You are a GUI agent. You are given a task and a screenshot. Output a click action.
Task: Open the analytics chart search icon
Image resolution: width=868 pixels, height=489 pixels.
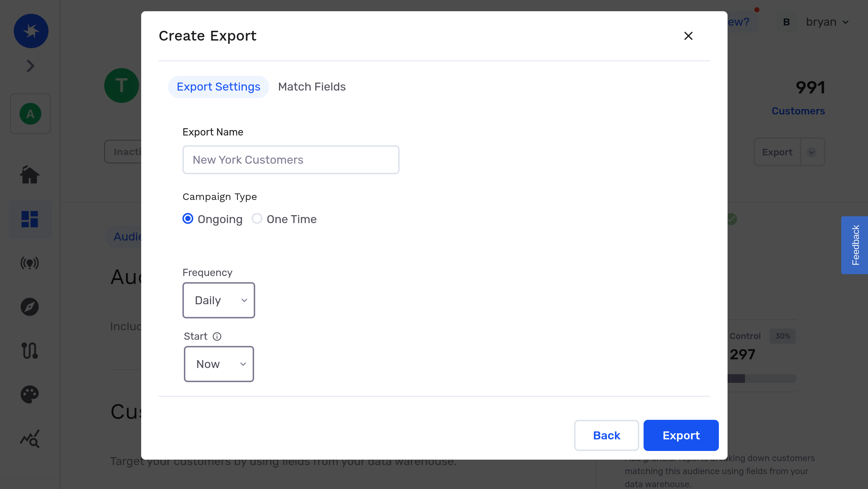point(30,439)
